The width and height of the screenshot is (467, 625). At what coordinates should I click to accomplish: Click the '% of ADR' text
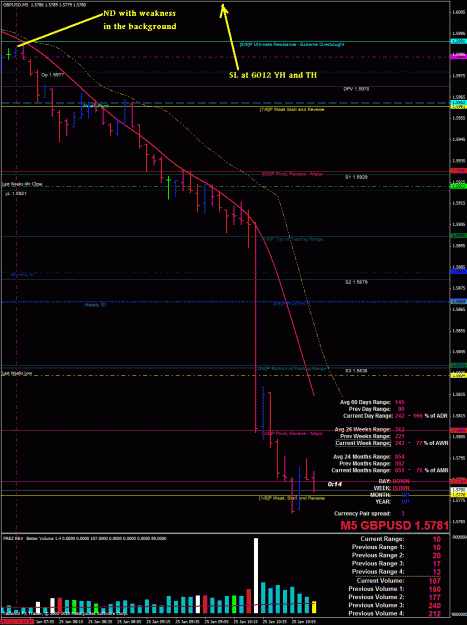click(x=436, y=416)
